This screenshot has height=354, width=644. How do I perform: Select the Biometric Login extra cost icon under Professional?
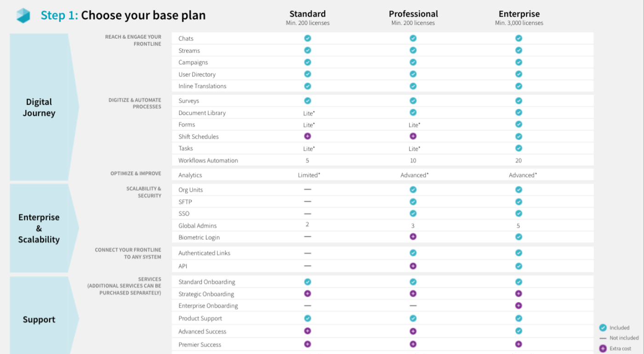[412, 237]
